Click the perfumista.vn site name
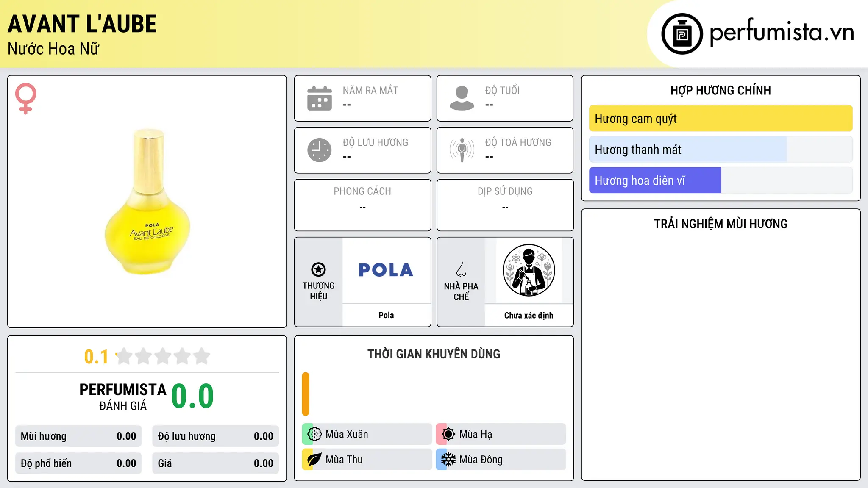 tap(782, 33)
